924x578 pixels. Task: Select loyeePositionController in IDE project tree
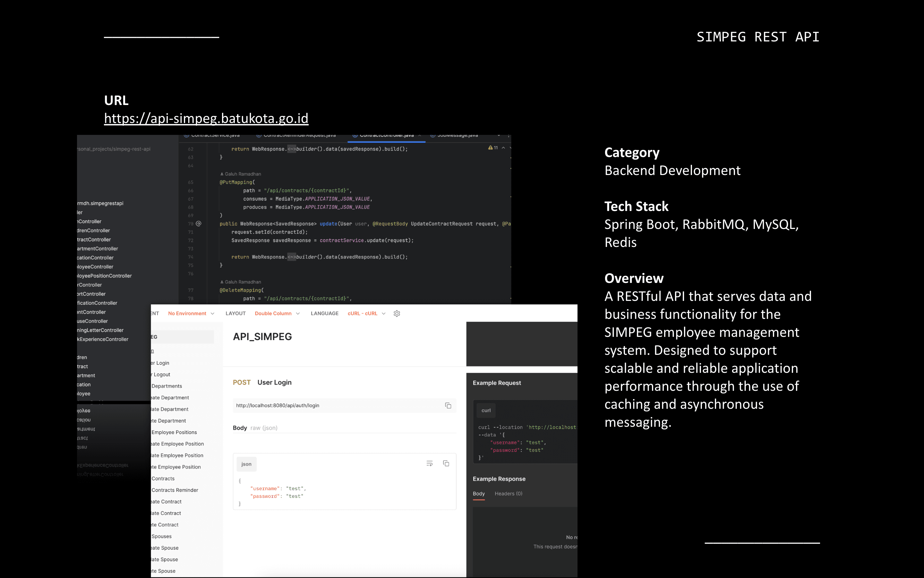pos(104,276)
